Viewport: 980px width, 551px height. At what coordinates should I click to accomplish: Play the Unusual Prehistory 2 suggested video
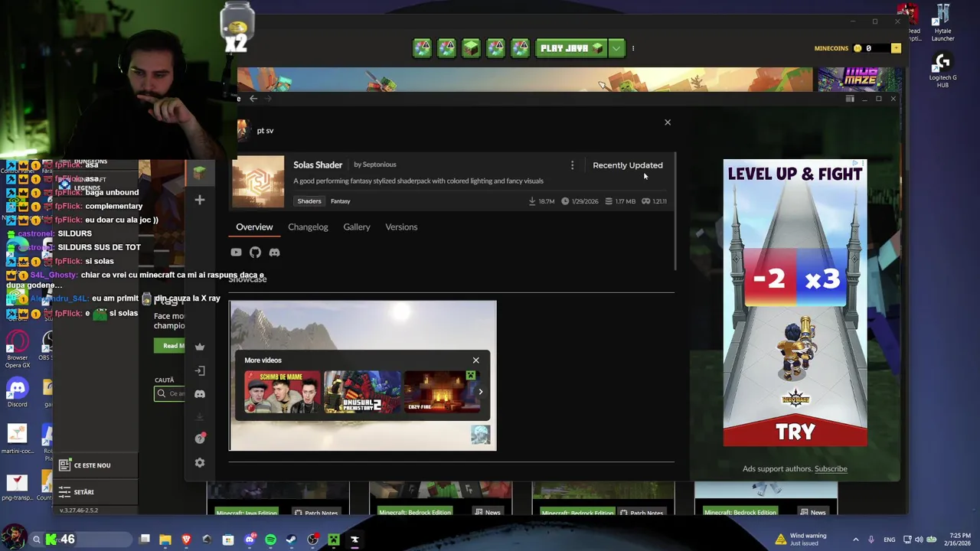362,392
